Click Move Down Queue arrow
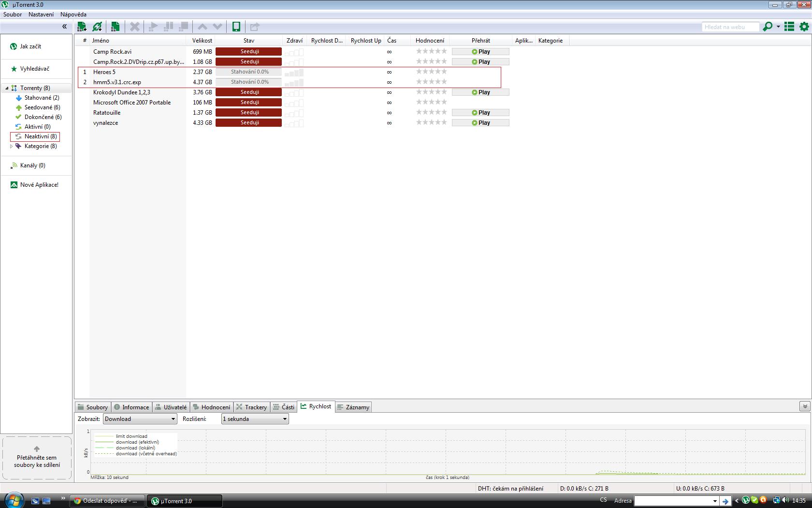812x508 pixels. pyautogui.click(x=218, y=27)
